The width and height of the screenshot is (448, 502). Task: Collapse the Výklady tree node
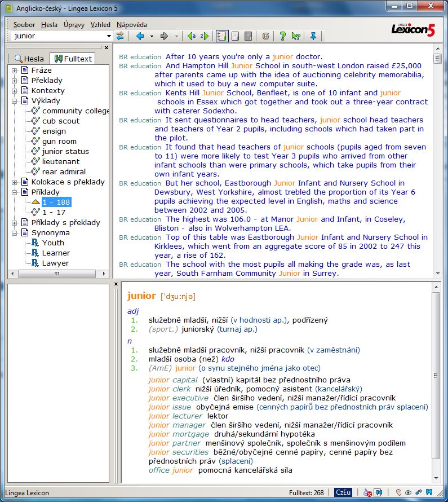15,101
